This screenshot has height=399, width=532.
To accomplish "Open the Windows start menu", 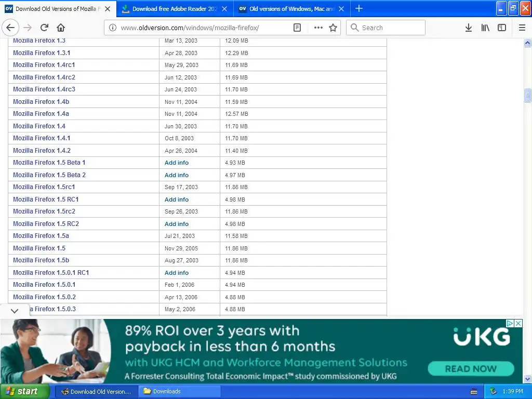I will point(24,392).
